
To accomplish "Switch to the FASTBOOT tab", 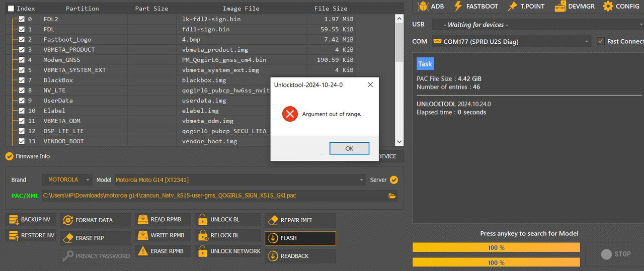I will click(475, 6).
